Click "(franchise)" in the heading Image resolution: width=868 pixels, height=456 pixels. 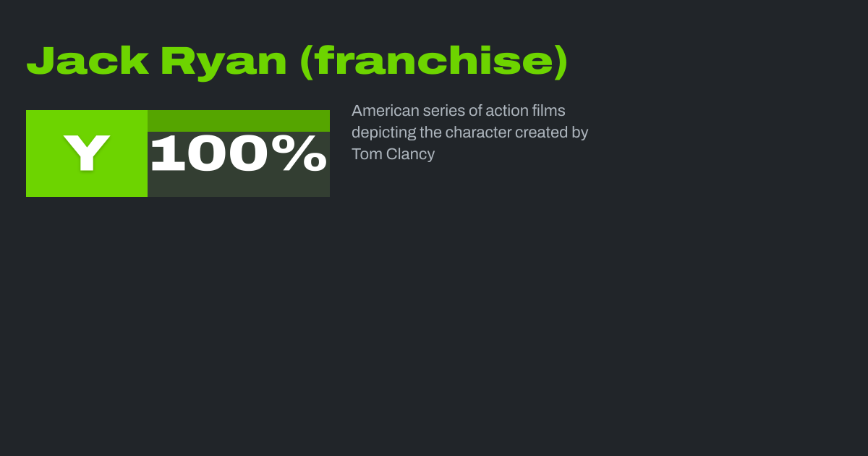(x=434, y=62)
